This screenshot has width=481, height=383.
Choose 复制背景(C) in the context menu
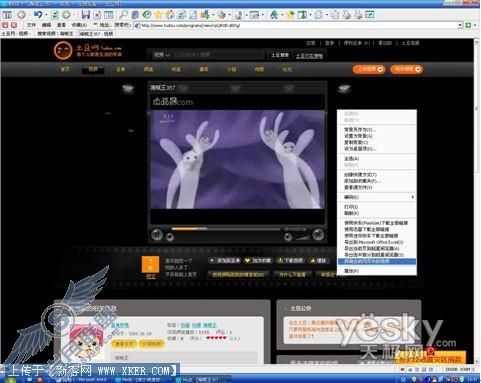tap(377, 142)
